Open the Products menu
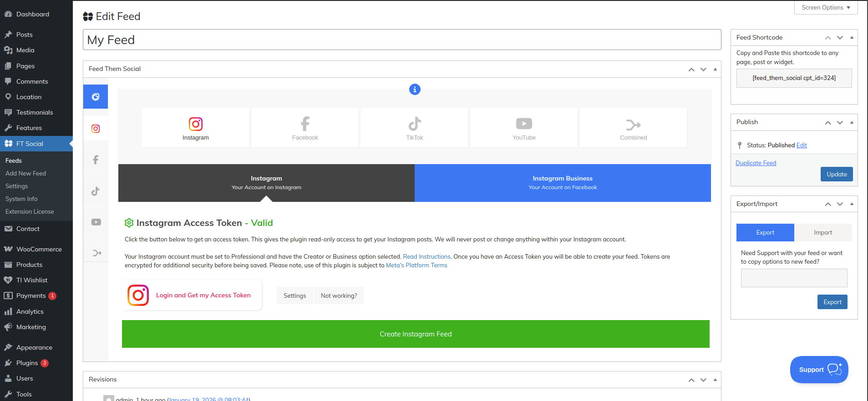This screenshot has height=401, width=868. [x=36, y=265]
